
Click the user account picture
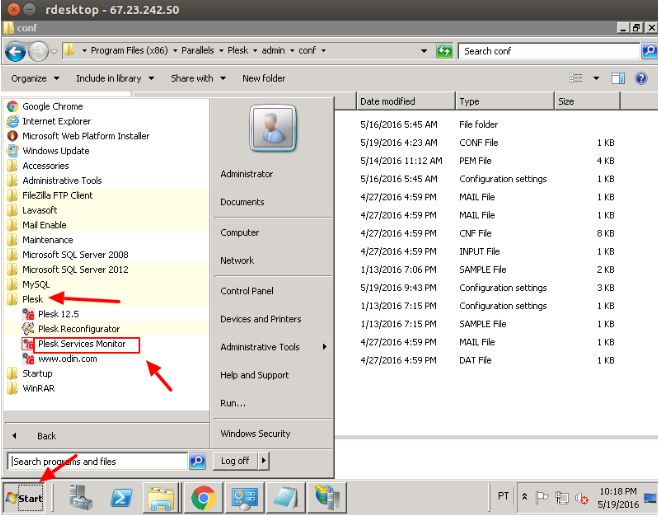[x=273, y=128]
